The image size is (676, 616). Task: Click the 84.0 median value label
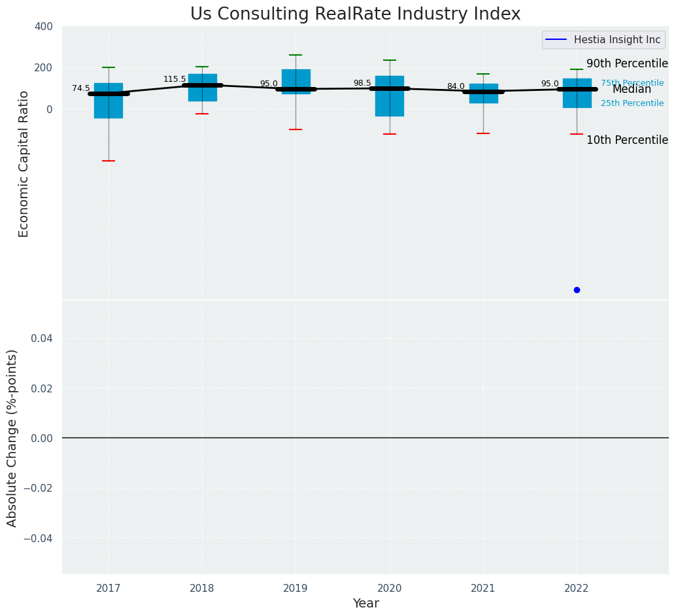pos(456,86)
